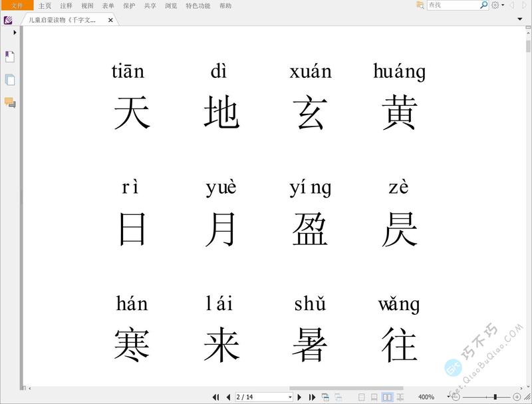Click the 400% zoom level button
This screenshot has width=532, height=404.
(426, 396)
